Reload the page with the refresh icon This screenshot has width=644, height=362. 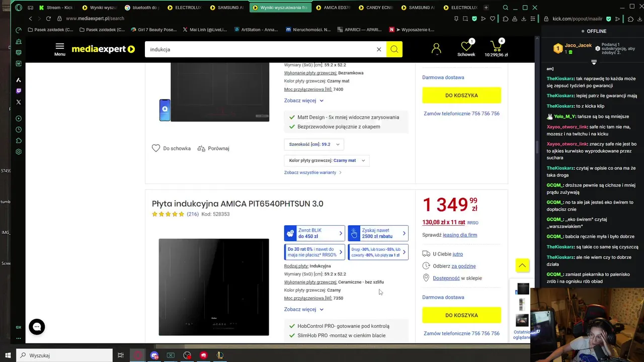(48, 19)
